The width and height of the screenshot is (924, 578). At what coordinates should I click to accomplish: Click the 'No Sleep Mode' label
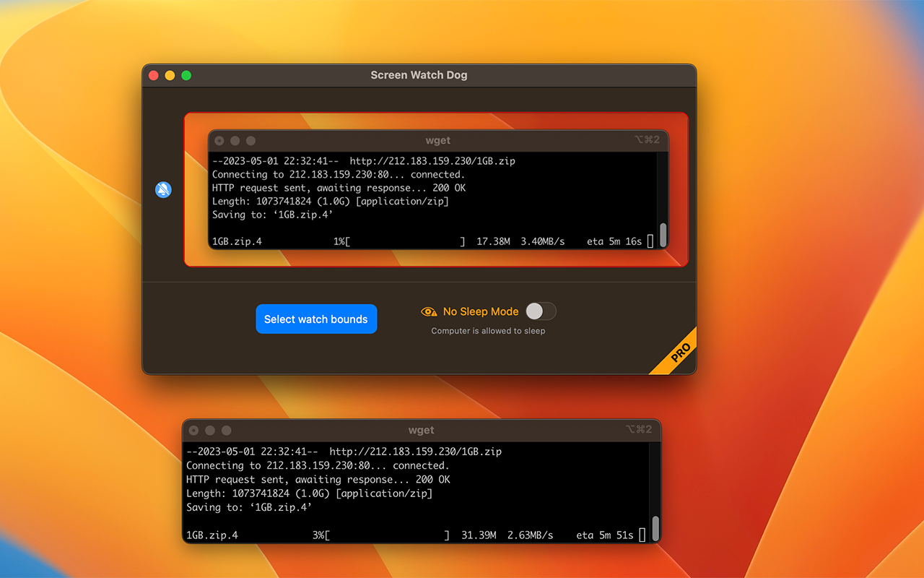[x=481, y=311]
